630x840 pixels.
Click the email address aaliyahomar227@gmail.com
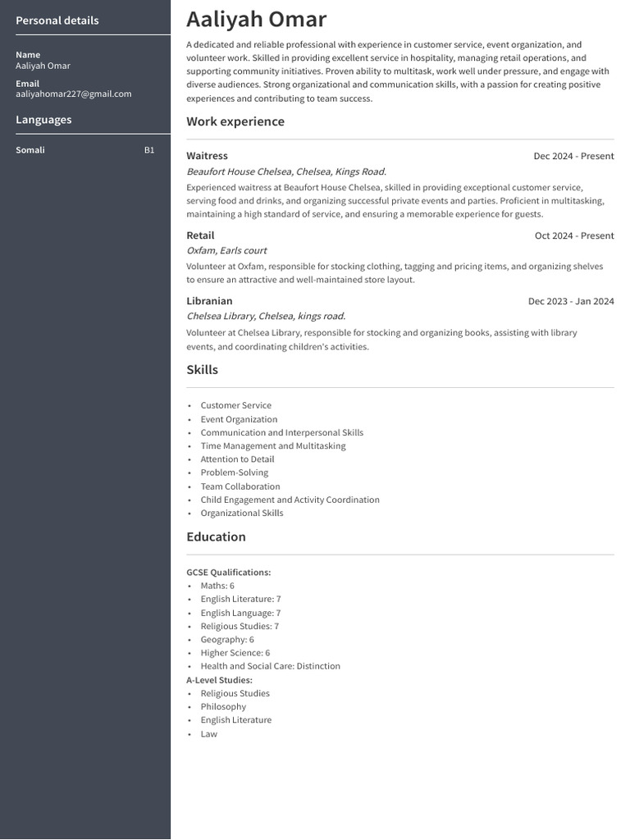(74, 94)
